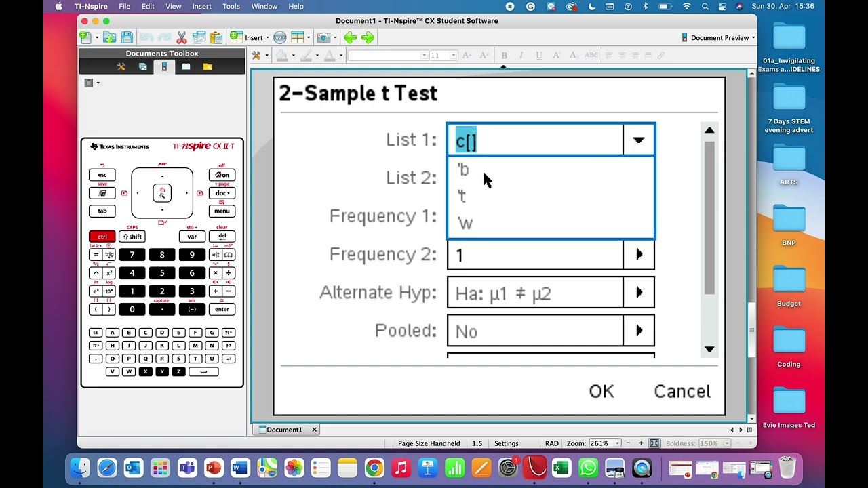Go to next page with green right arrow
The image size is (868, 488).
[x=368, y=37]
